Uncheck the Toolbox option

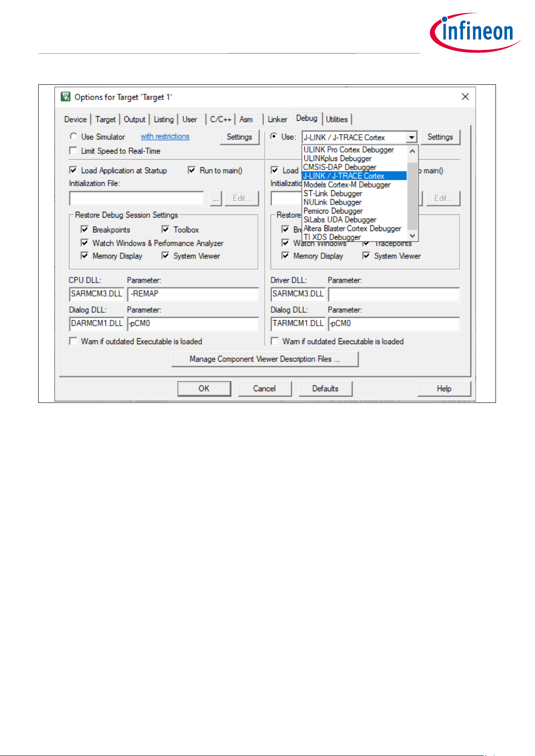coord(166,230)
